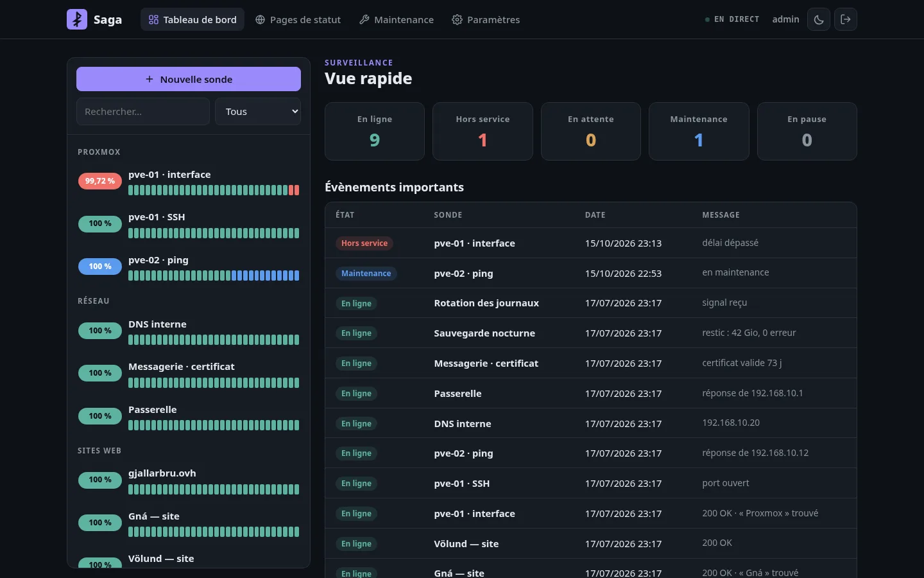Image resolution: width=924 pixels, height=578 pixels.
Task: Click the Hors service counter card
Action: click(x=483, y=131)
